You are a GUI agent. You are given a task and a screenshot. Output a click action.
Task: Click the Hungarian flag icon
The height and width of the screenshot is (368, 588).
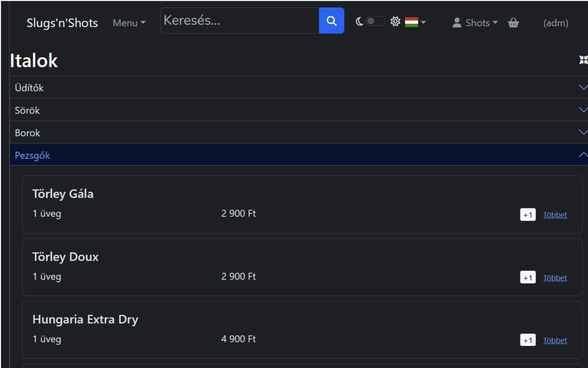click(x=411, y=22)
